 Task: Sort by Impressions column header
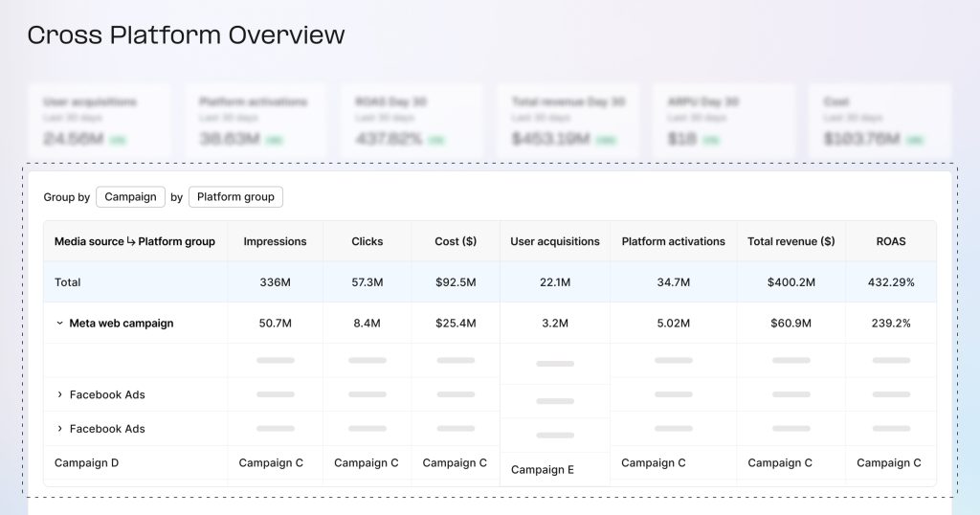pos(275,241)
